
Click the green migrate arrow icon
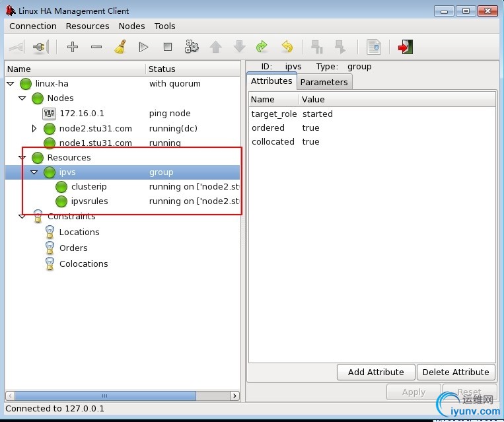(262, 47)
